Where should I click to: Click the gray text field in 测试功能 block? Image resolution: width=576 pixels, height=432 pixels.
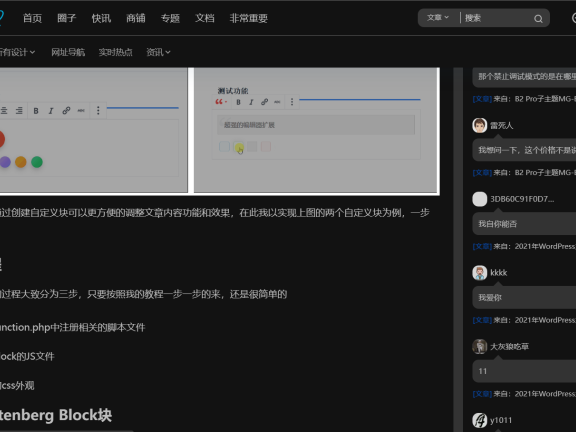tap(316, 125)
